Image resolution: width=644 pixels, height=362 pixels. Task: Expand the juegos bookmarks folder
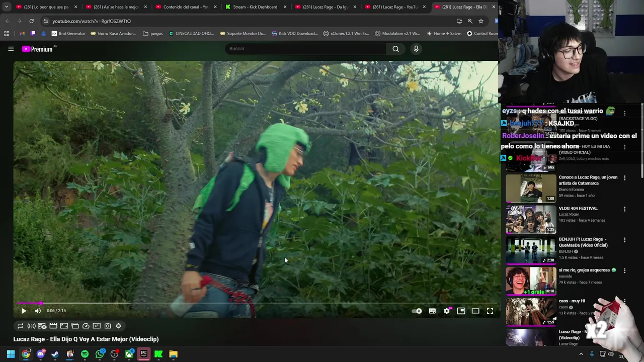(153, 34)
